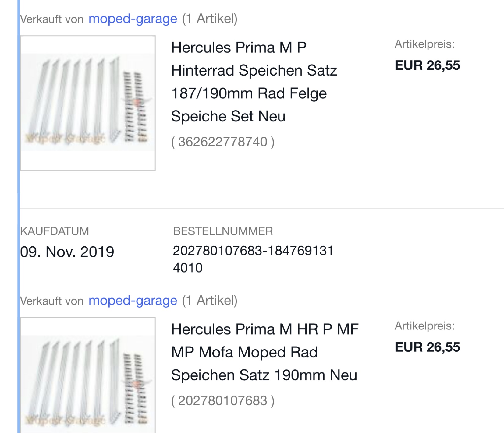Click the purchase date 09. Nov. 2019
Screen dimensions: 504x433
pos(67,252)
